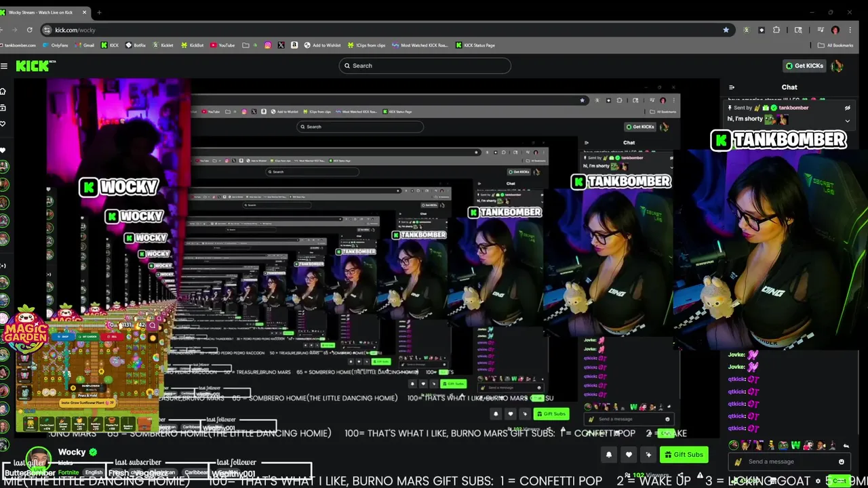
Task: Focus the Kick Search field
Action: point(425,66)
